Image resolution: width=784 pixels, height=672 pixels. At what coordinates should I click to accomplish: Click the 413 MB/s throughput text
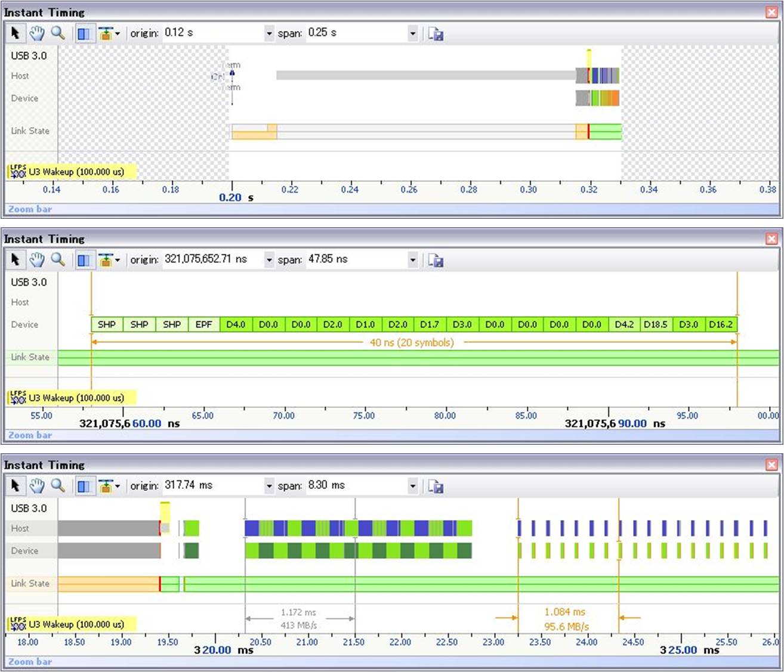299,625
